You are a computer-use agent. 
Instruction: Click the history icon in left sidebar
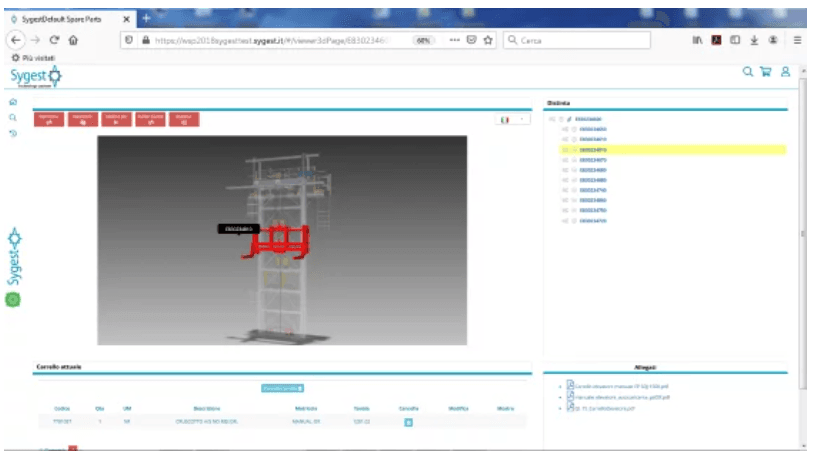tap(12, 133)
